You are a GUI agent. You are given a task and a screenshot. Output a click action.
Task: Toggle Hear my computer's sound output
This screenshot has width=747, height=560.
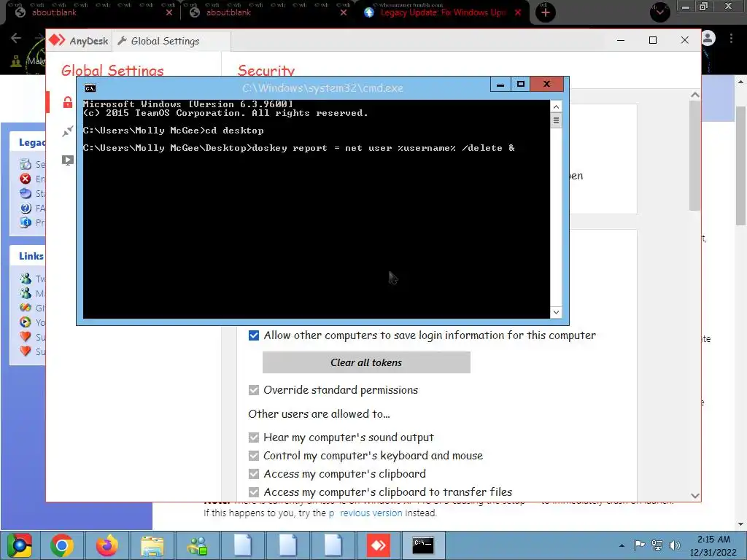254,437
